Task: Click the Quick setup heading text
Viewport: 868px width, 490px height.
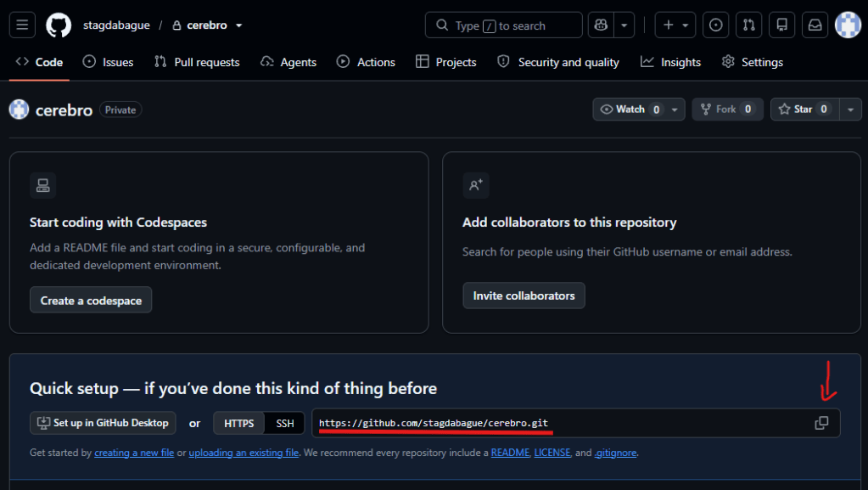Action: click(x=233, y=389)
